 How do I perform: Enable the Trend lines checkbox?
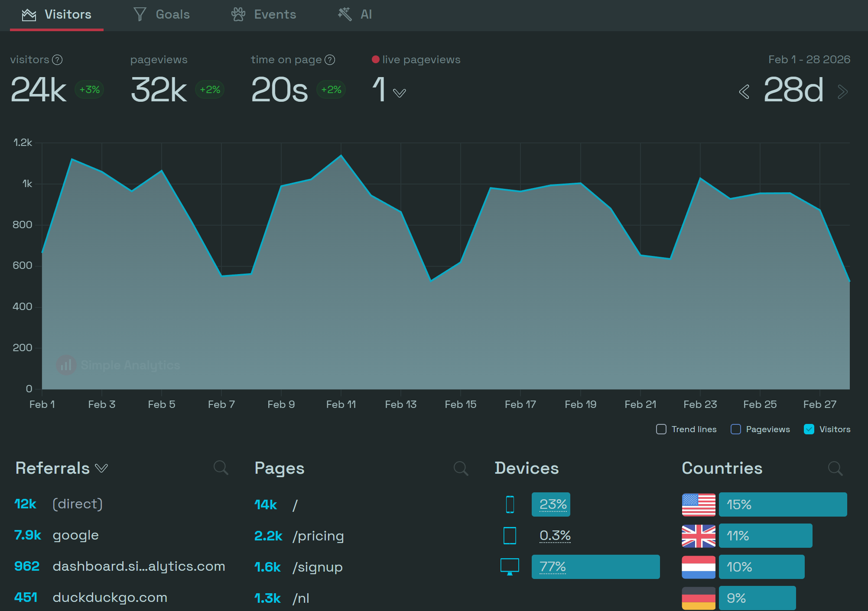661,429
